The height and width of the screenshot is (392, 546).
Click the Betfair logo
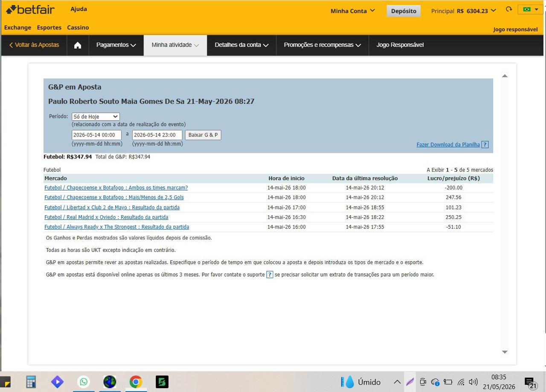30,9
